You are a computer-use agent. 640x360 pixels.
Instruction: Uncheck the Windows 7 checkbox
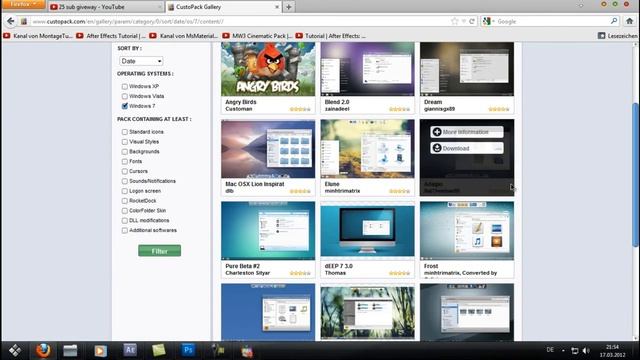124,106
